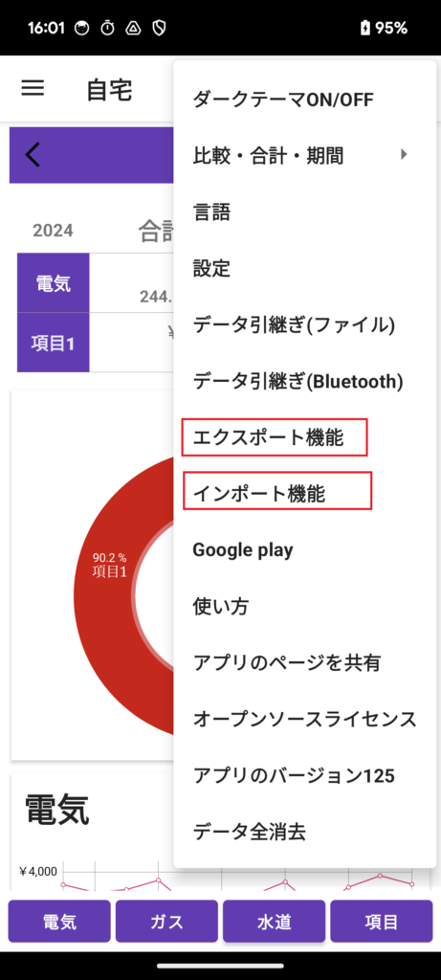The image size is (441, 980).
Task: Select データ全消去 menu item
Action: click(x=304, y=832)
